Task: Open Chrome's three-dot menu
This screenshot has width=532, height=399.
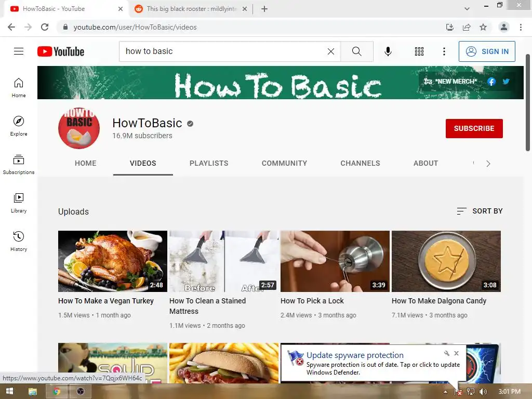Action: pyautogui.click(x=521, y=27)
